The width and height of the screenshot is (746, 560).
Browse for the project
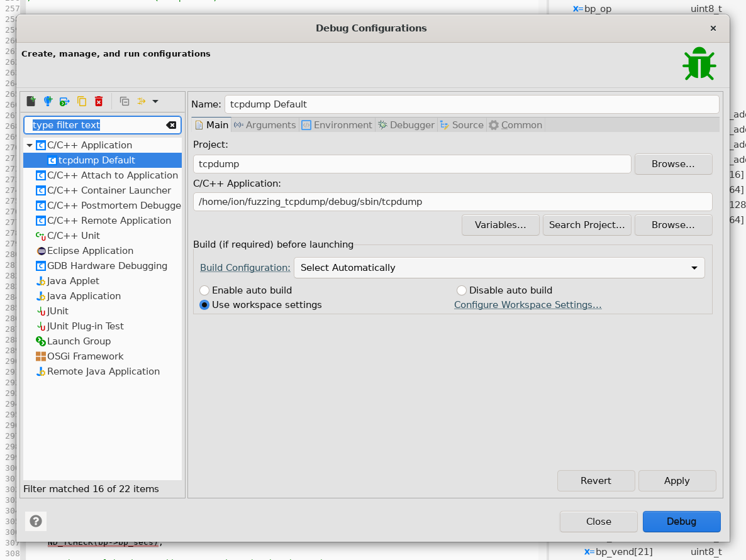coord(673,164)
